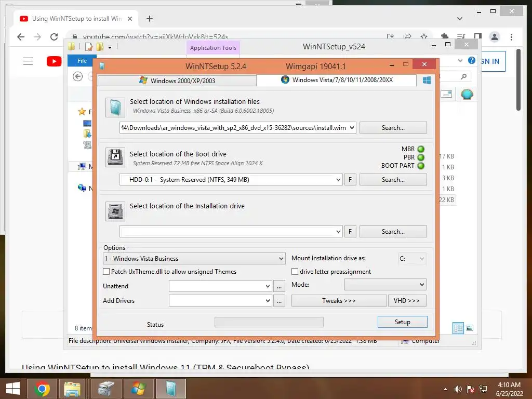Open Application Tools ribbon tab

[x=213, y=48]
